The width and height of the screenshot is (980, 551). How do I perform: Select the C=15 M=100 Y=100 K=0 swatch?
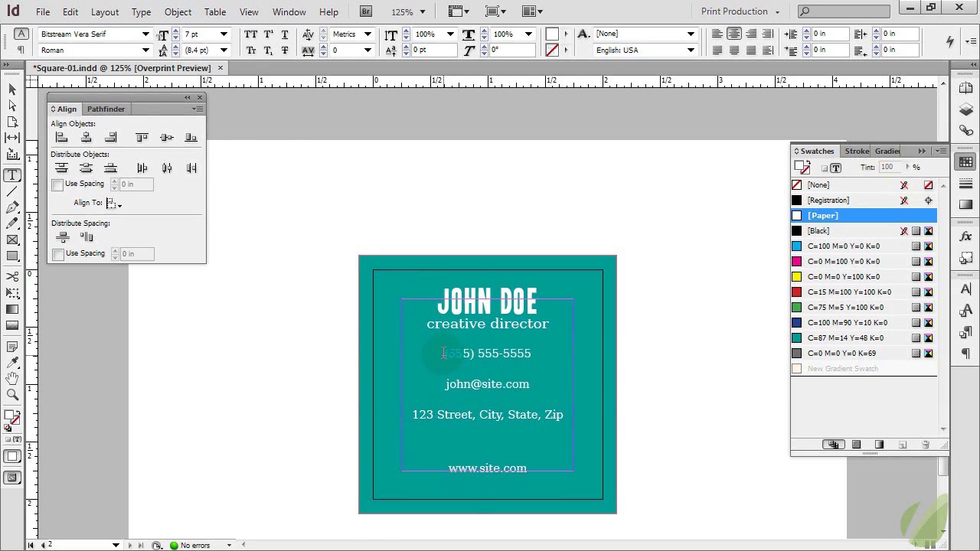coord(849,292)
